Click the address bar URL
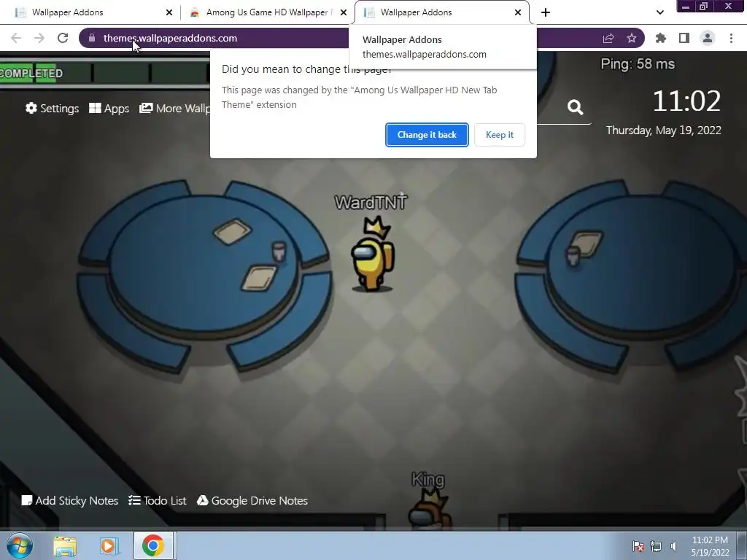Viewport: 747px width, 560px height. pyautogui.click(x=170, y=38)
